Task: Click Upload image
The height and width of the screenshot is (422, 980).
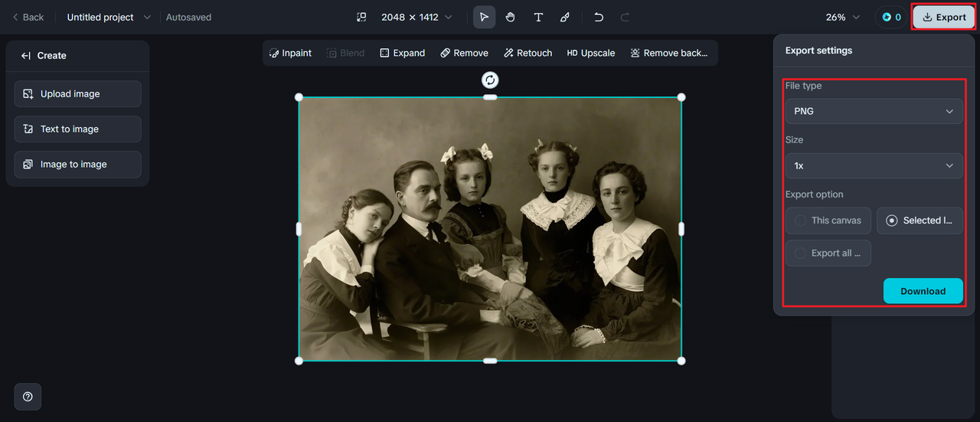Action: (x=77, y=93)
